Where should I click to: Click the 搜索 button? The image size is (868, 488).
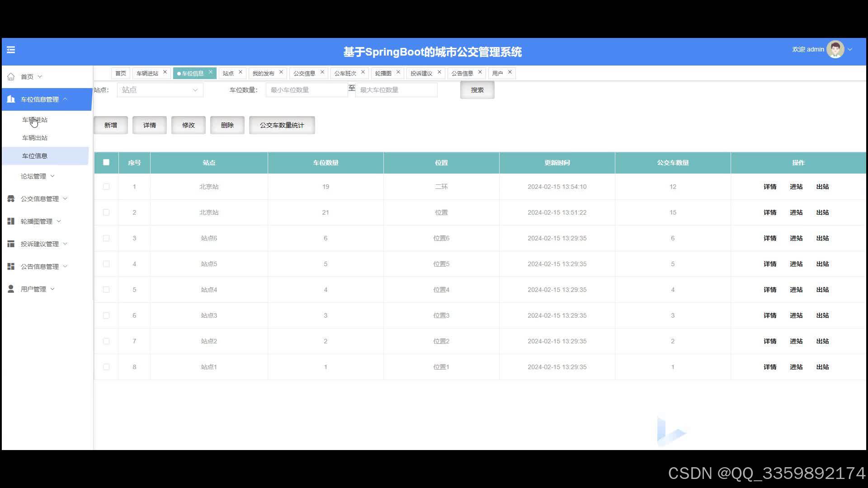(477, 90)
